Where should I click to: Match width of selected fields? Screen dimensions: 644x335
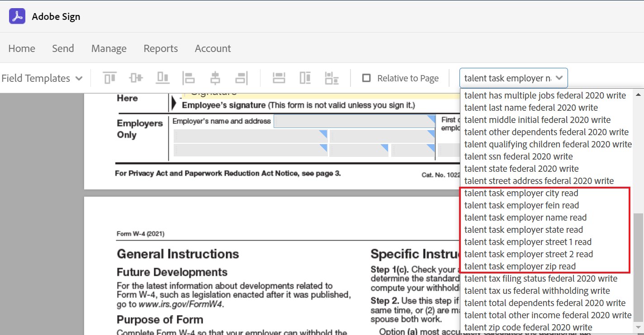point(279,78)
